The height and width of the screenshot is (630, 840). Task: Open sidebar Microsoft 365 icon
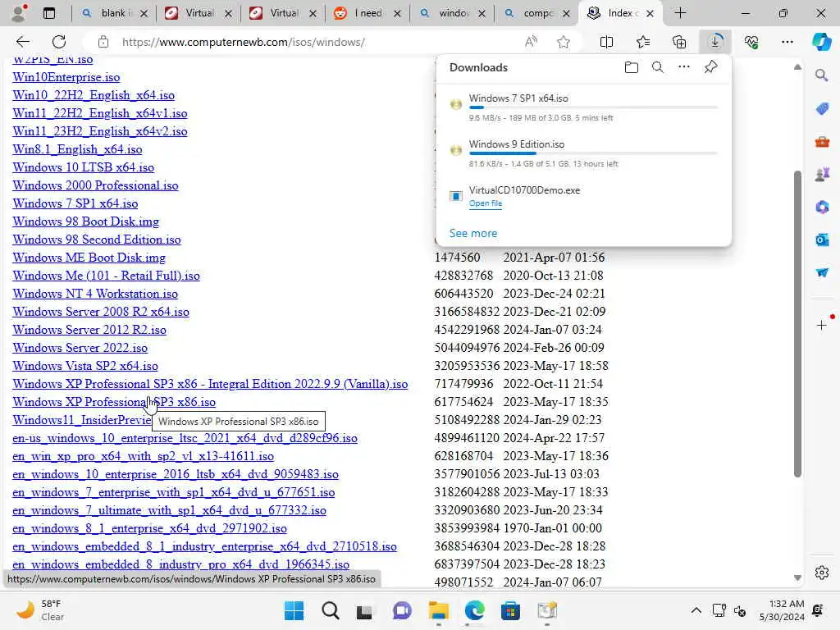coord(822,207)
